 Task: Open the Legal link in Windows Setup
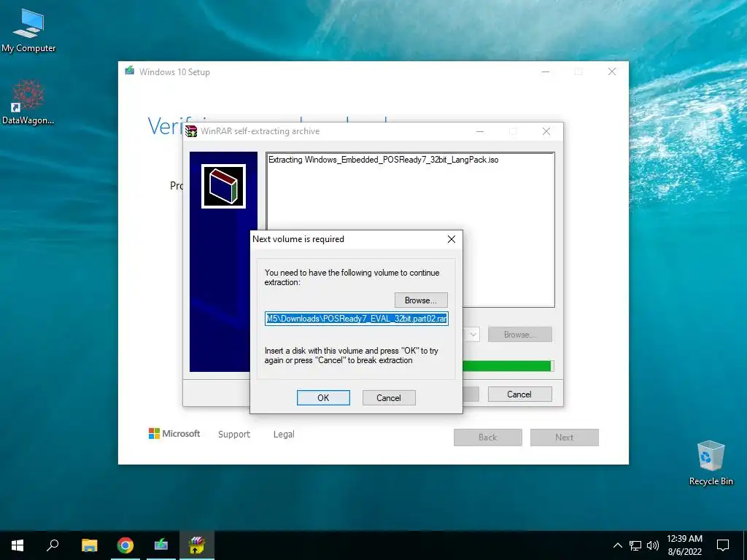pyautogui.click(x=284, y=434)
